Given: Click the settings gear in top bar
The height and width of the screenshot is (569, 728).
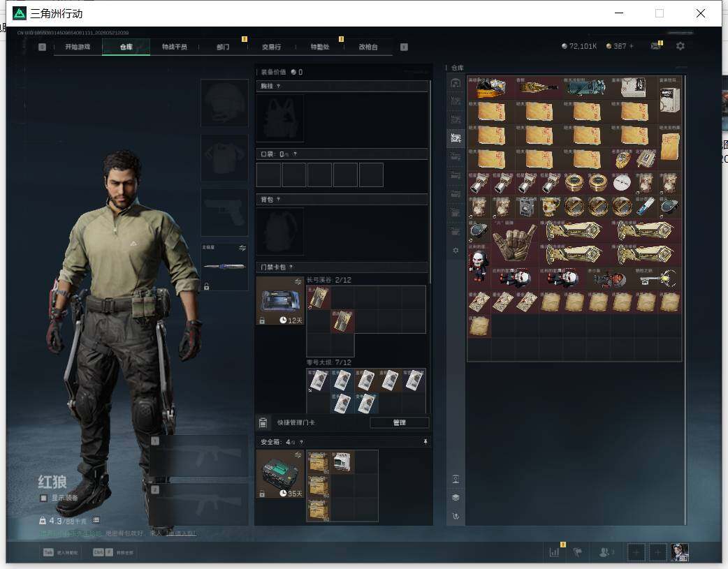Looking at the screenshot, I should coord(680,46).
